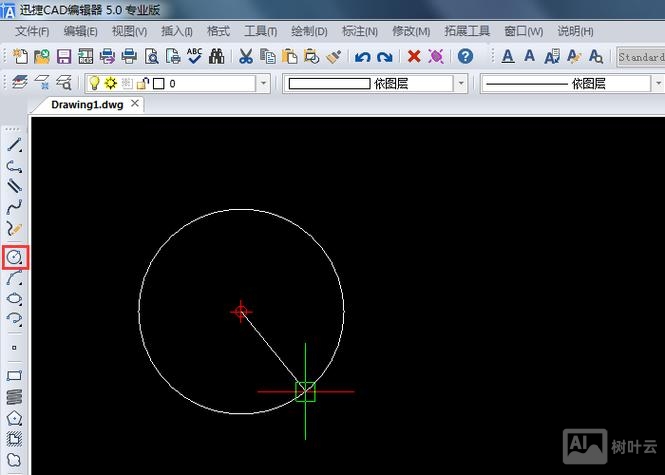Open Help with the question mark icon
Image resolution: width=665 pixels, height=475 pixels.
coord(465,57)
